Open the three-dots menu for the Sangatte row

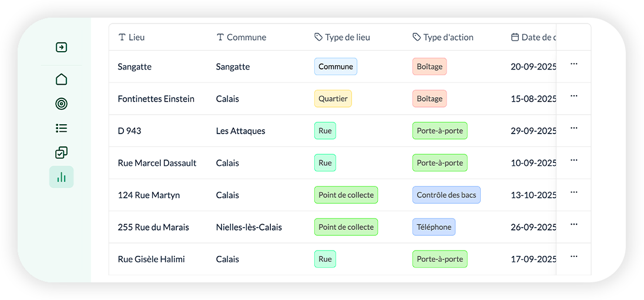point(573,64)
